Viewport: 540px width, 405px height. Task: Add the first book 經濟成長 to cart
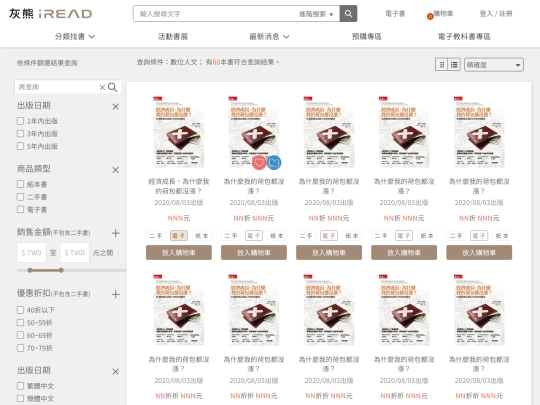(179, 252)
